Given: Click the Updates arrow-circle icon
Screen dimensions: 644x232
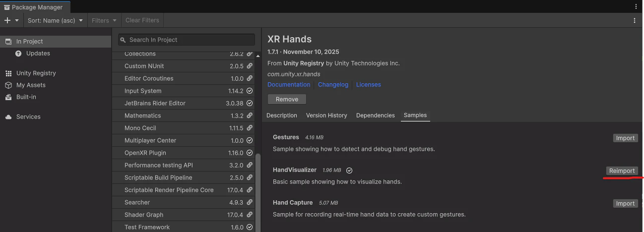Looking at the screenshot, I should 18,53.
